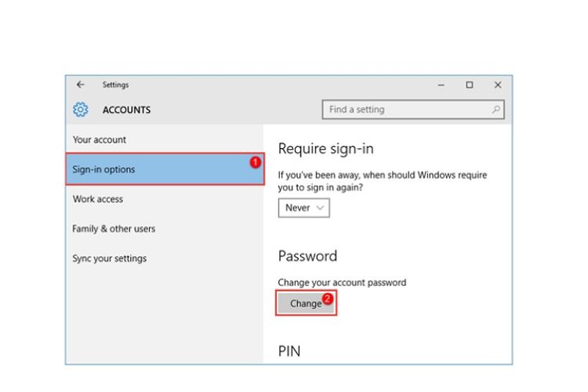The image size is (588, 392).
Task: Go back using the back arrow
Action: tap(81, 85)
